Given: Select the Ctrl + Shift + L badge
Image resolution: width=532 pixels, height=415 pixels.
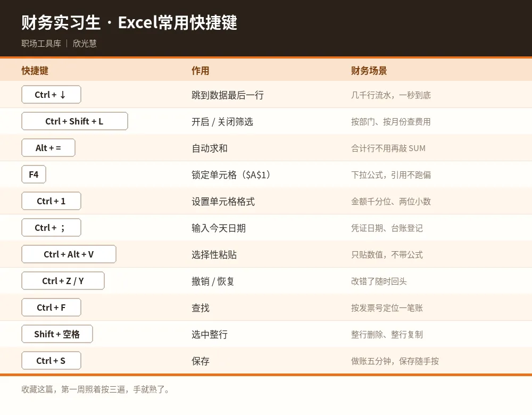Looking at the screenshot, I should [74, 121].
